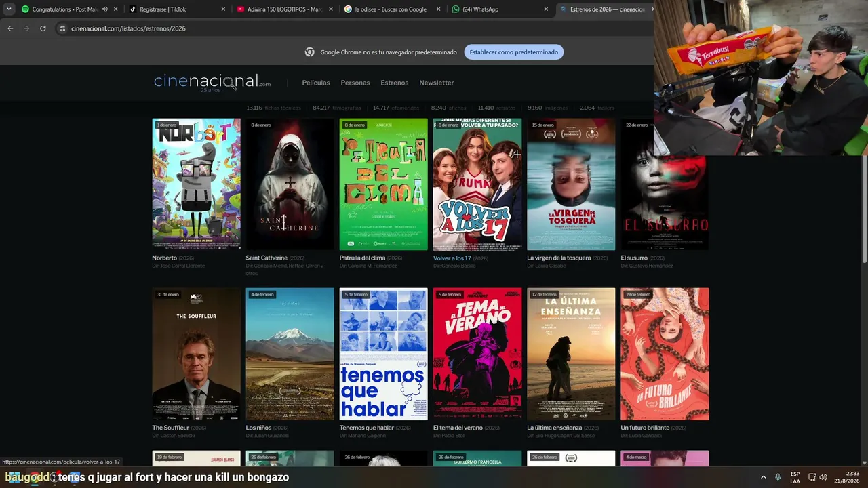Switch to the WhatsApp tab
The width and height of the screenshot is (868, 488).
[500, 9]
